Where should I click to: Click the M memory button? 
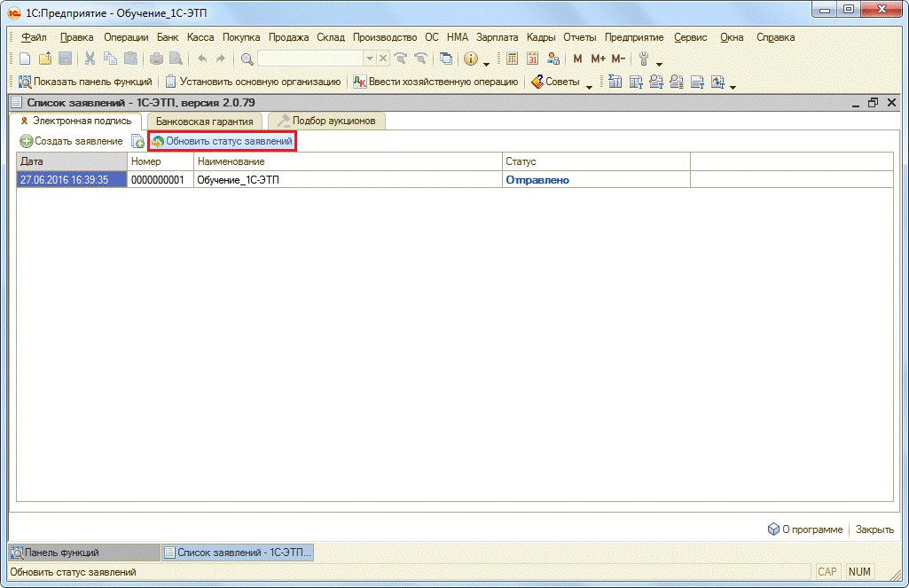pyautogui.click(x=577, y=59)
